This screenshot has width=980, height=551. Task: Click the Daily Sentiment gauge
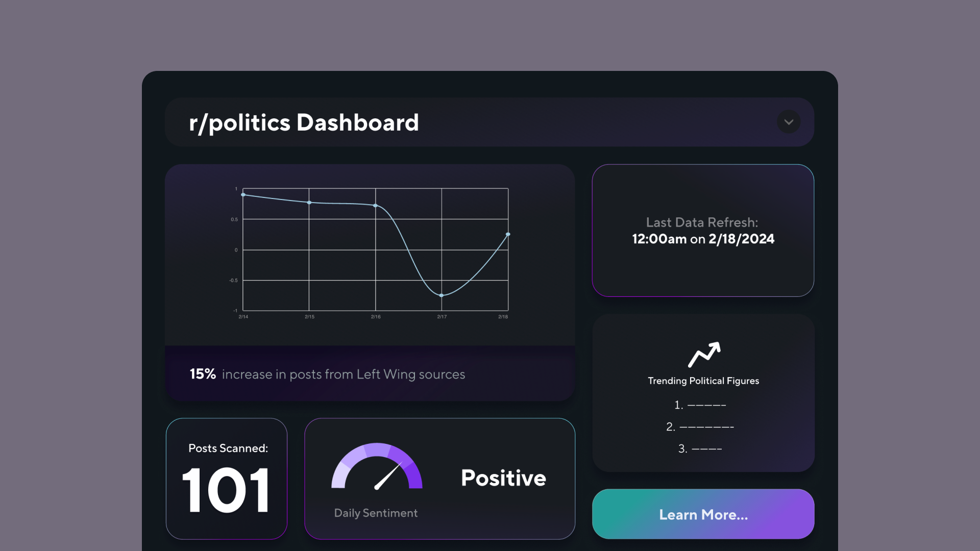coord(377,466)
